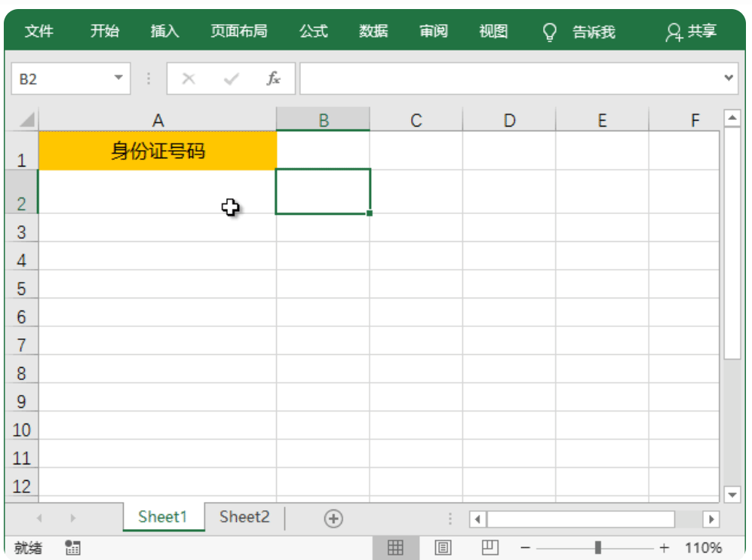
Task: Click the confirm entry checkmark icon
Action: point(231,78)
